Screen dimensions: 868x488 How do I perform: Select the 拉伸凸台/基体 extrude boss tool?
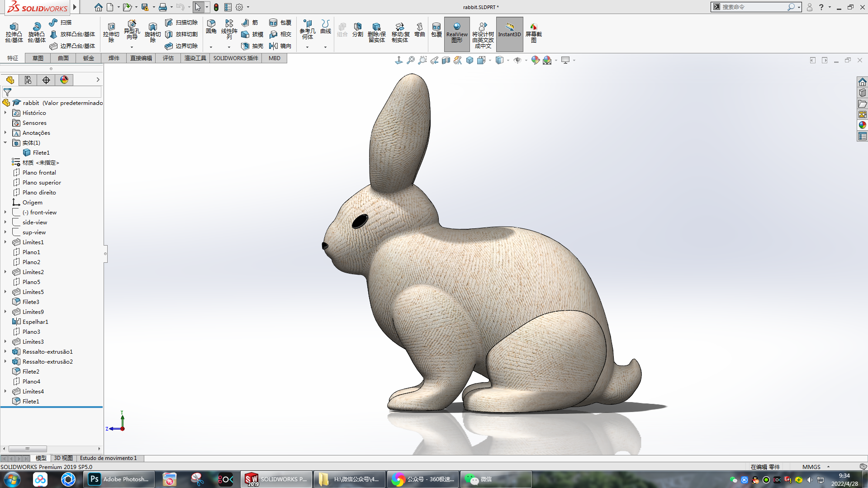pyautogui.click(x=14, y=33)
